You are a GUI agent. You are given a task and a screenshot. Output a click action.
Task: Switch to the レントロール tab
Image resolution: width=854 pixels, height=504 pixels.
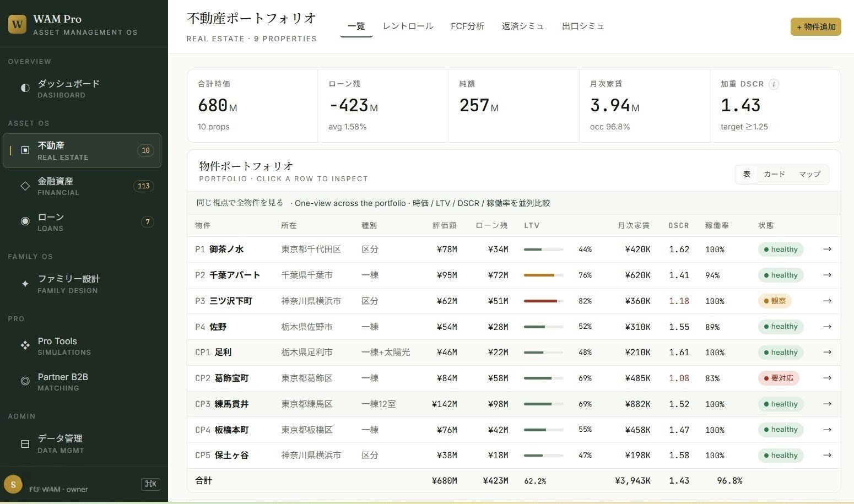[x=407, y=26]
